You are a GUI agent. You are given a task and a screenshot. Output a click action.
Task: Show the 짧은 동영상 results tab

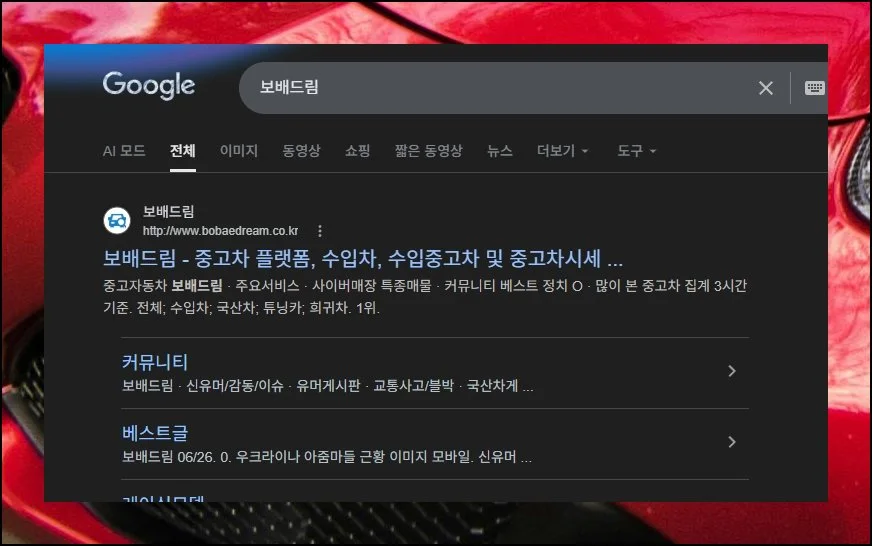[x=428, y=151]
